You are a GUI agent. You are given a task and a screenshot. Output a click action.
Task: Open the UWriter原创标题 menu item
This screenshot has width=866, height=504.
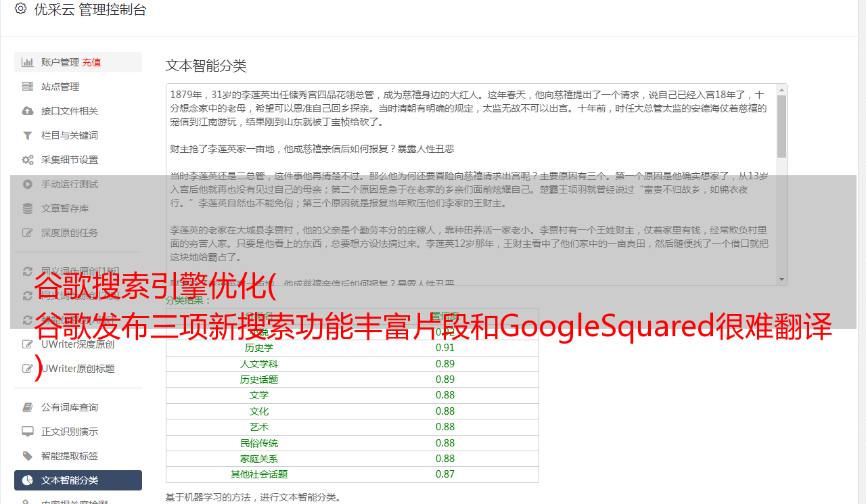(x=78, y=369)
